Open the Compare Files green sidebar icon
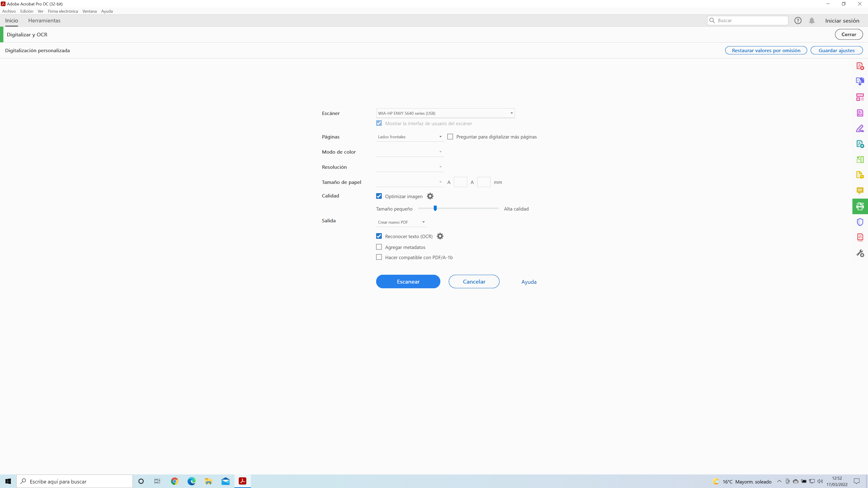Screen dimensions: 868x488 click(860, 160)
